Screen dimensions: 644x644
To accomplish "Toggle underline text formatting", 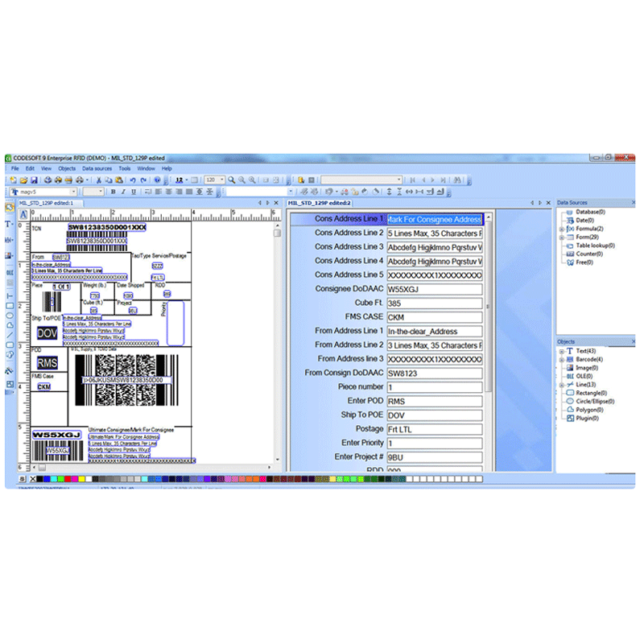I will [x=134, y=194].
